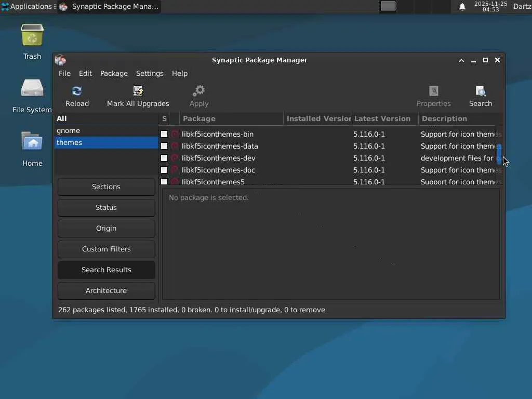Open the Package menu

[x=114, y=73]
